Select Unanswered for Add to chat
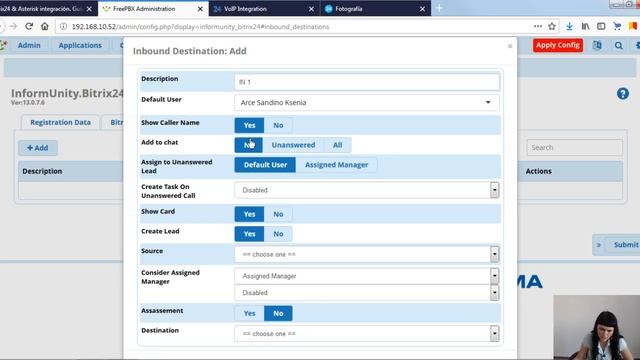Screen dimensions: 640x360 293,145
